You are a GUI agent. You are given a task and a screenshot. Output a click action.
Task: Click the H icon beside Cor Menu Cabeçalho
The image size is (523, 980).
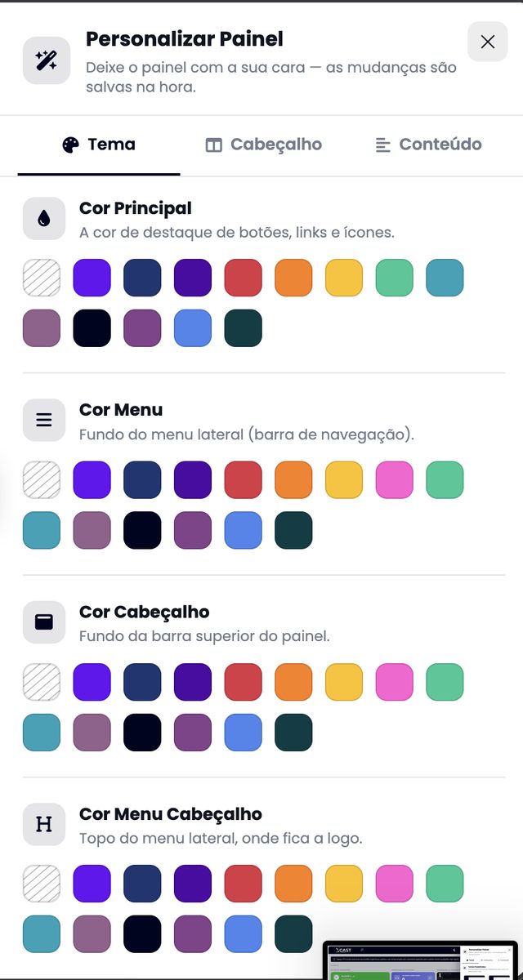tap(44, 824)
